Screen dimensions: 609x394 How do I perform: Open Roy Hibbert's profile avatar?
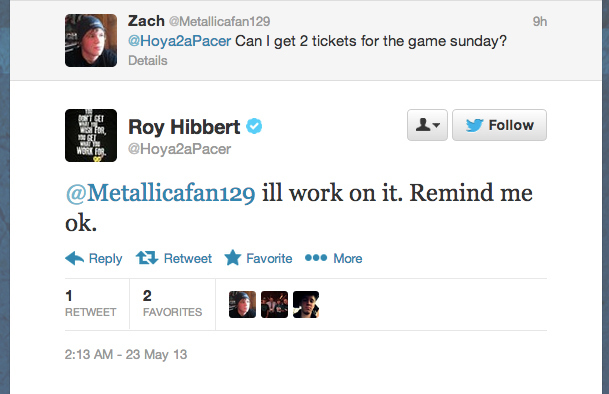(91, 135)
